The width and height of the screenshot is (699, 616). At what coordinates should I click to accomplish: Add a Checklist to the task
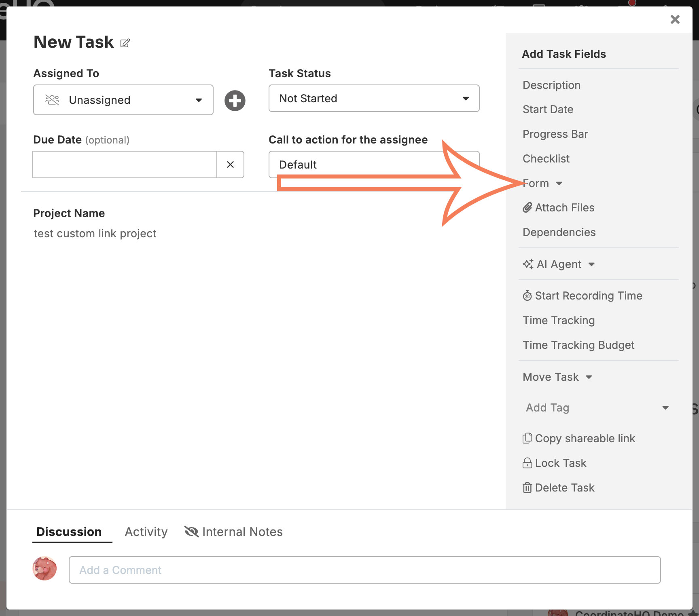click(x=546, y=159)
